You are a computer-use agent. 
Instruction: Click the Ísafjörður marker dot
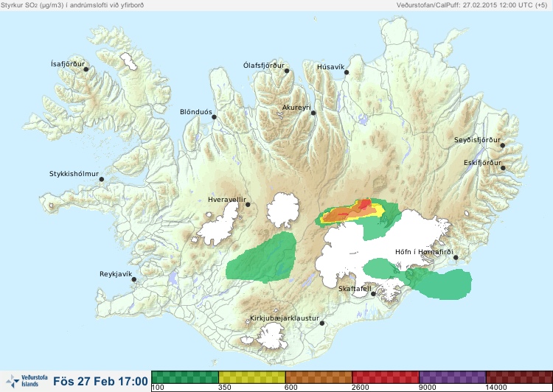[x=86, y=69]
